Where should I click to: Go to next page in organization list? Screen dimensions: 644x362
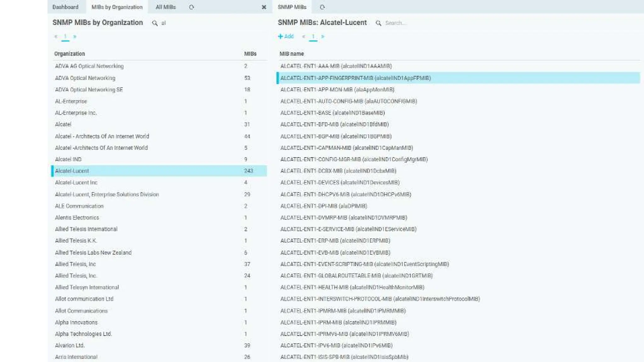pos(75,36)
